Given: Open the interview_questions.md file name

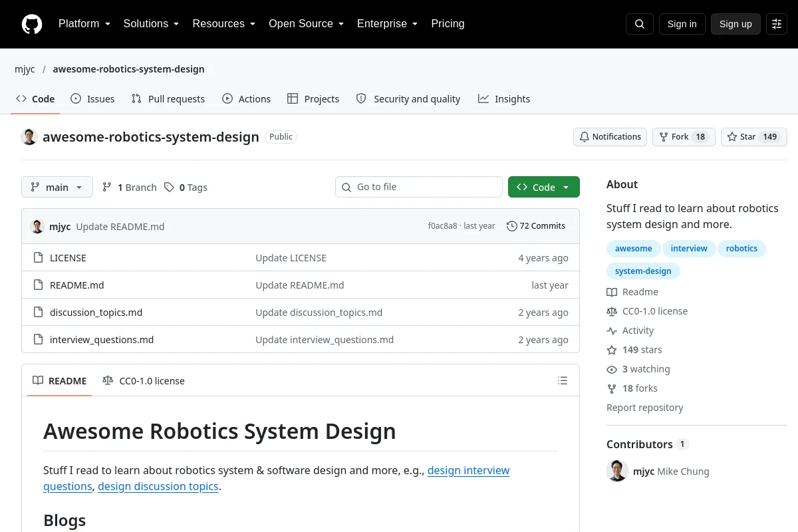Looking at the screenshot, I should click(102, 340).
